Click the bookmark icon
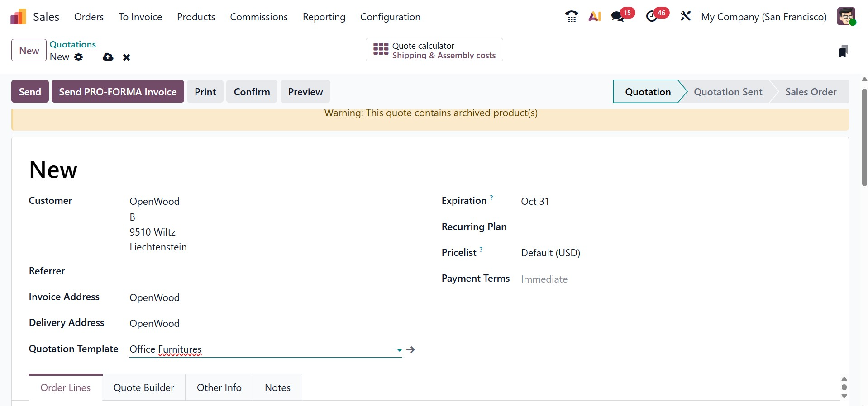Image resolution: width=868 pixels, height=406 pixels. click(x=843, y=51)
